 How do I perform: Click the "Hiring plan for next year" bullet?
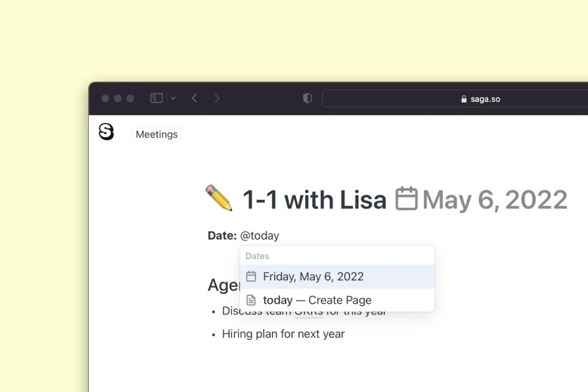coord(283,334)
